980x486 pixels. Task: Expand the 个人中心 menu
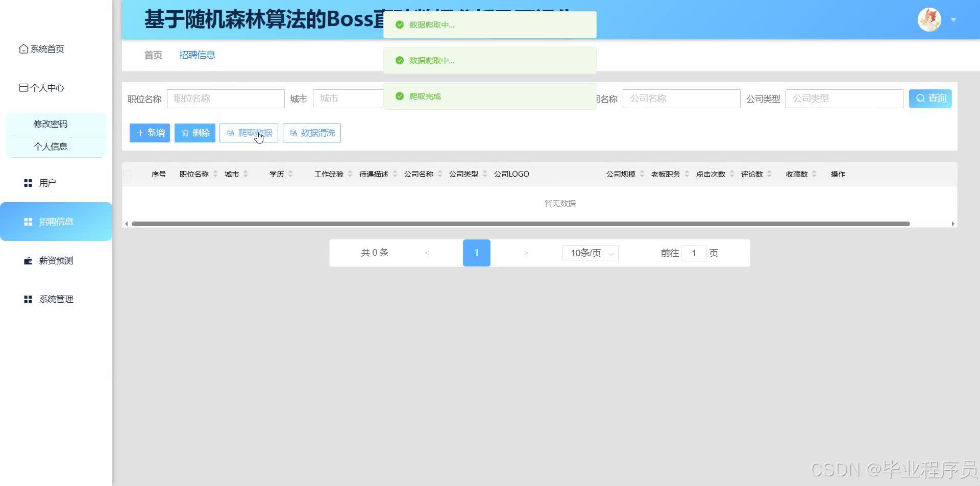click(42, 88)
